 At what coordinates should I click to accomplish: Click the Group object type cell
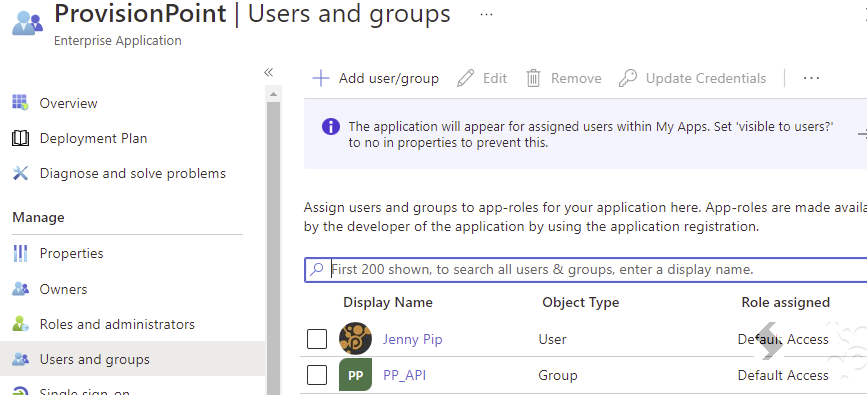558,376
